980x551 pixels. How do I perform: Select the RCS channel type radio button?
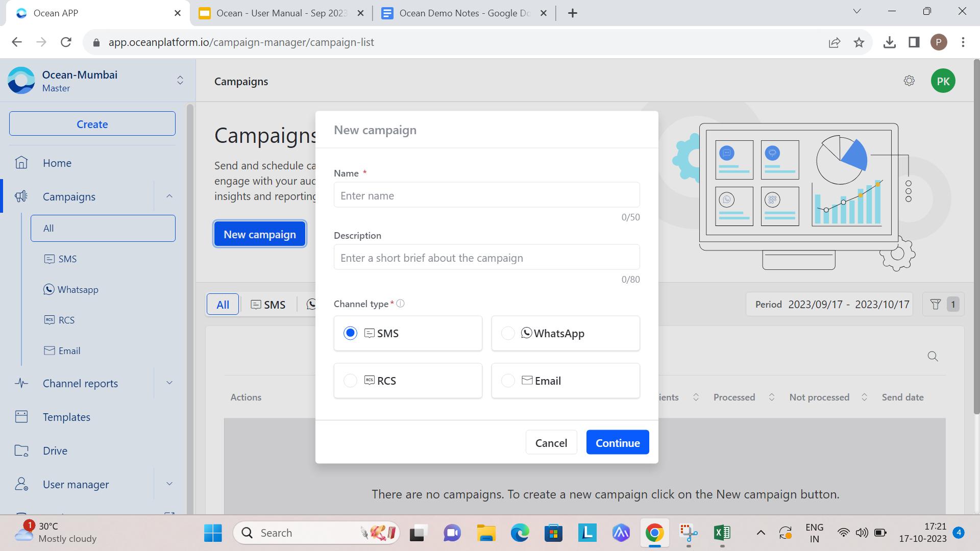(350, 381)
